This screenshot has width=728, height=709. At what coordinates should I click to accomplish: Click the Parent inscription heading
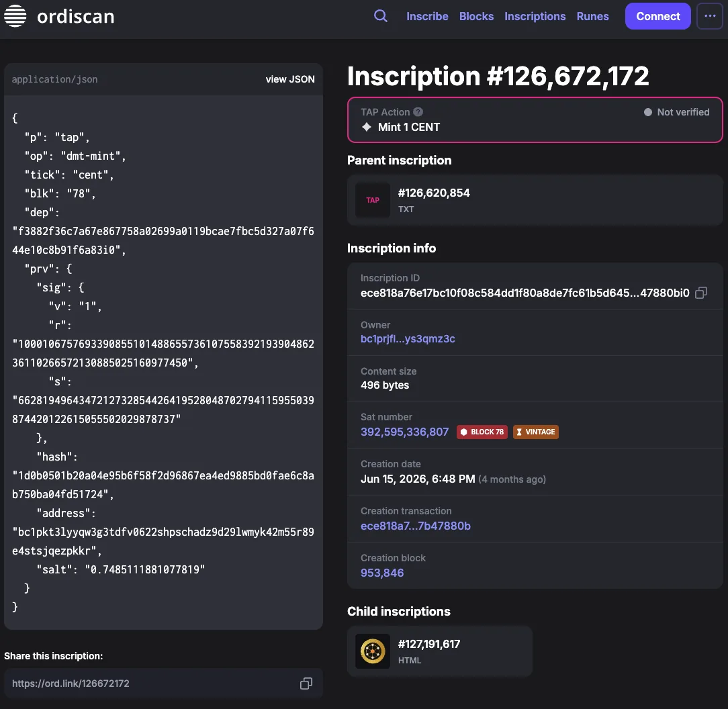(400, 160)
